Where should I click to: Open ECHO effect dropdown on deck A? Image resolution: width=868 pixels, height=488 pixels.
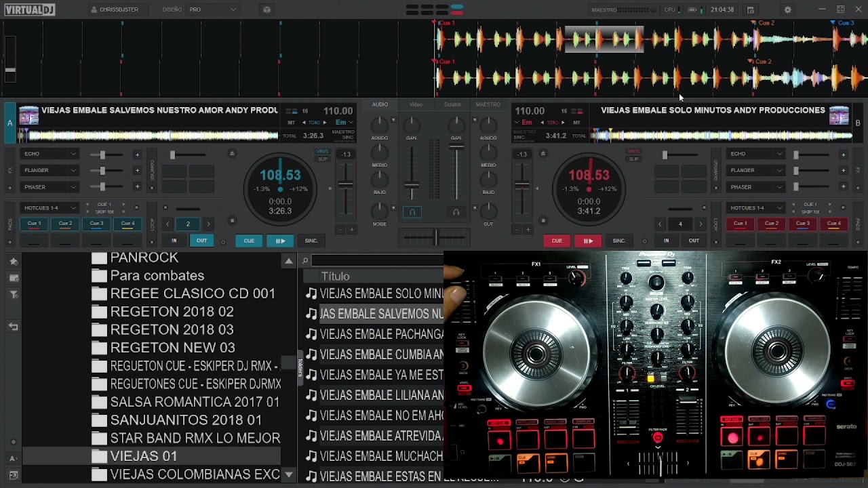tap(50, 155)
